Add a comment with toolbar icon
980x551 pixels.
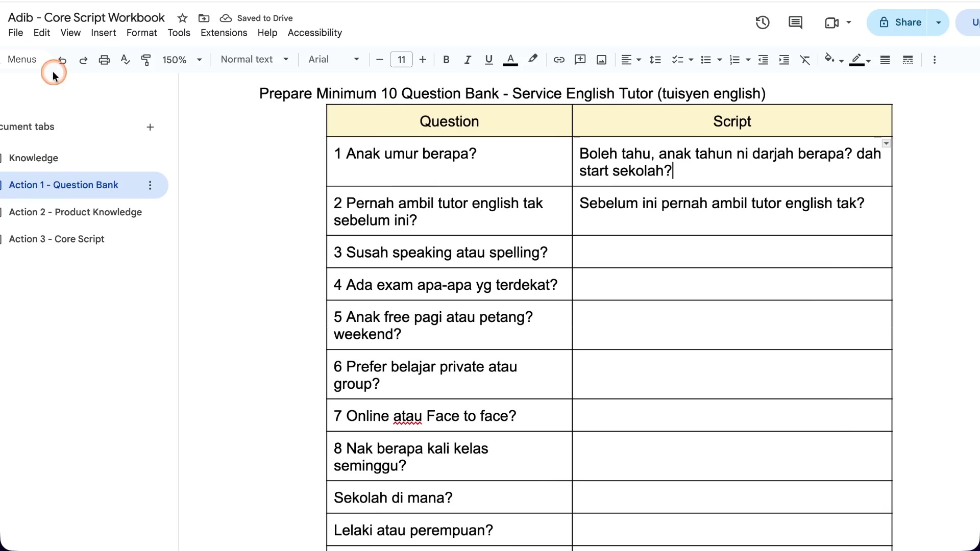(x=580, y=60)
